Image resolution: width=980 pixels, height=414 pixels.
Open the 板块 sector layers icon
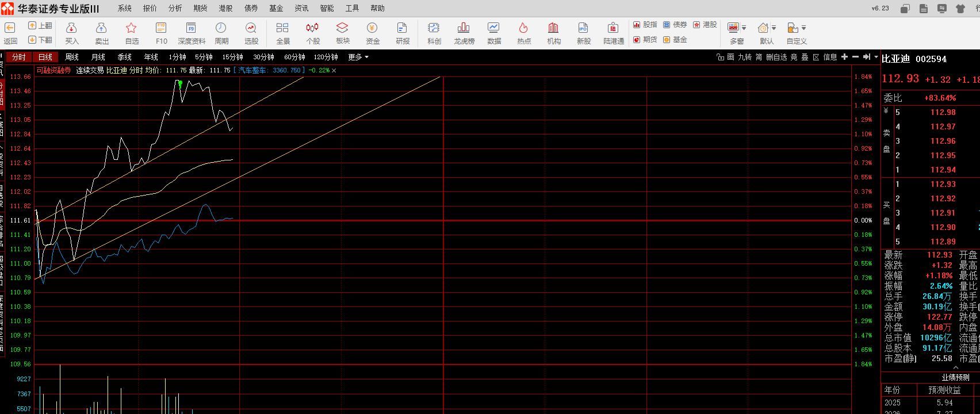(x=342, y=28)
